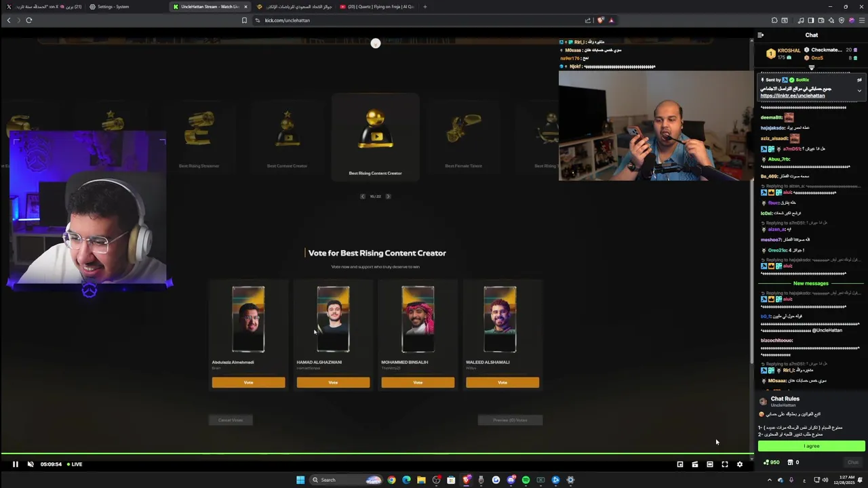This screenshot has height=488, width=868.
Task: Vote for Mohammed Binsalih
Action: [x=418, y=383]
